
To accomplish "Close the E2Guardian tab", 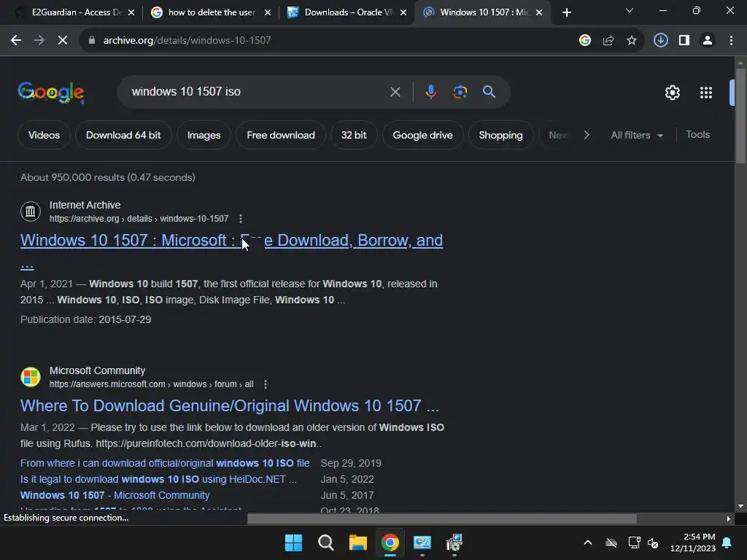I will click(131, 12).
